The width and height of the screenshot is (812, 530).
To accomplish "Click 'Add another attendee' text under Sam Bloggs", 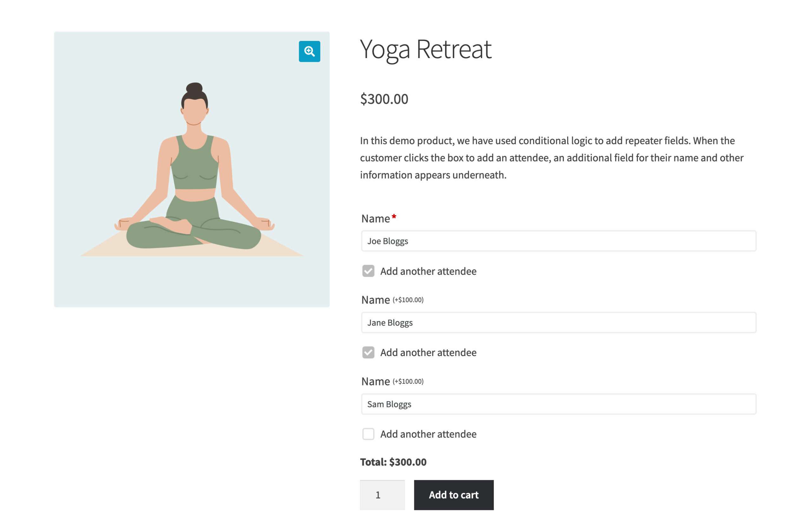I will coord(428,434).
